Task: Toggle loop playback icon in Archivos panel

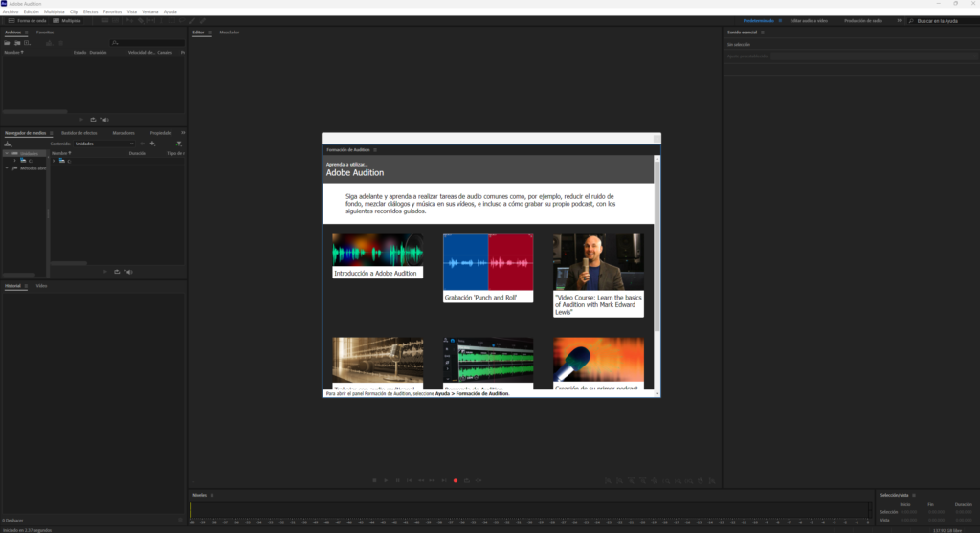Action: 93,120
